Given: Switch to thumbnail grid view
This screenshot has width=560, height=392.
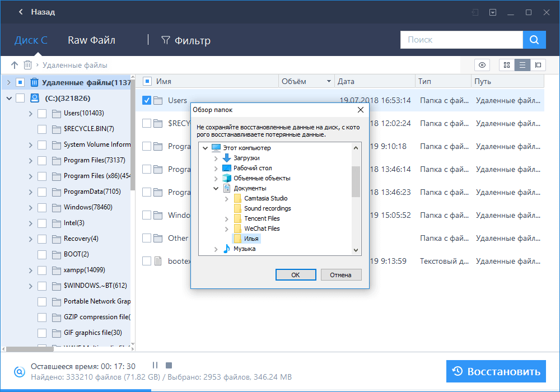Looking at the screenshot, I should (x=507, y=65).
